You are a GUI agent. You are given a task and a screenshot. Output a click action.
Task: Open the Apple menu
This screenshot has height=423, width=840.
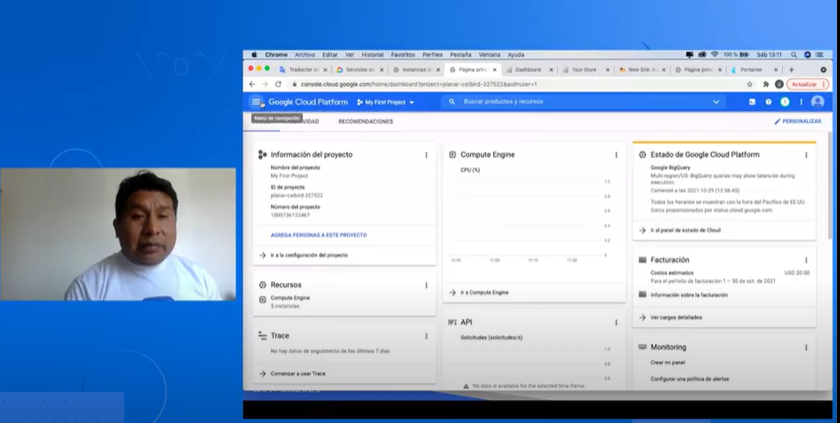[254, 55]
